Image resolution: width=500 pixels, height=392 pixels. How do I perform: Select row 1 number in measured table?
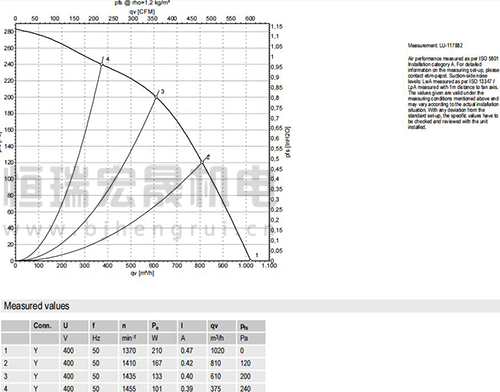5,351
